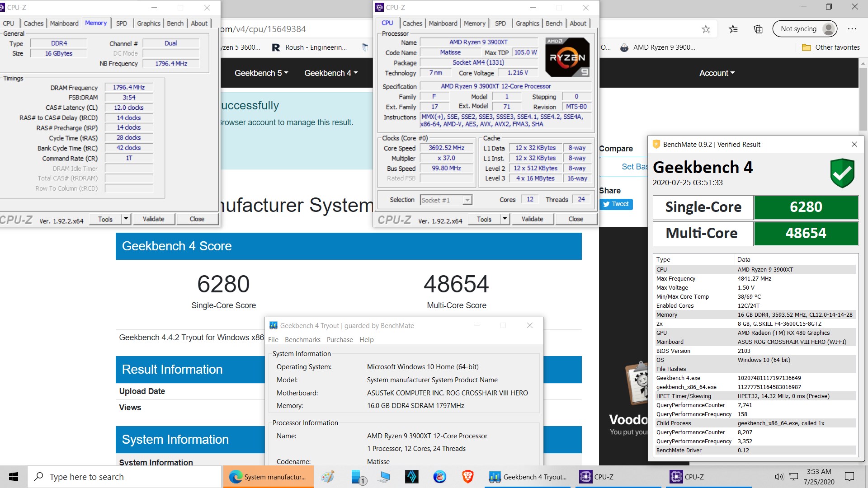Open Tools dropdown arrow in CPU tab window
This screenshot has width=868, height=488.
point(505,219)
